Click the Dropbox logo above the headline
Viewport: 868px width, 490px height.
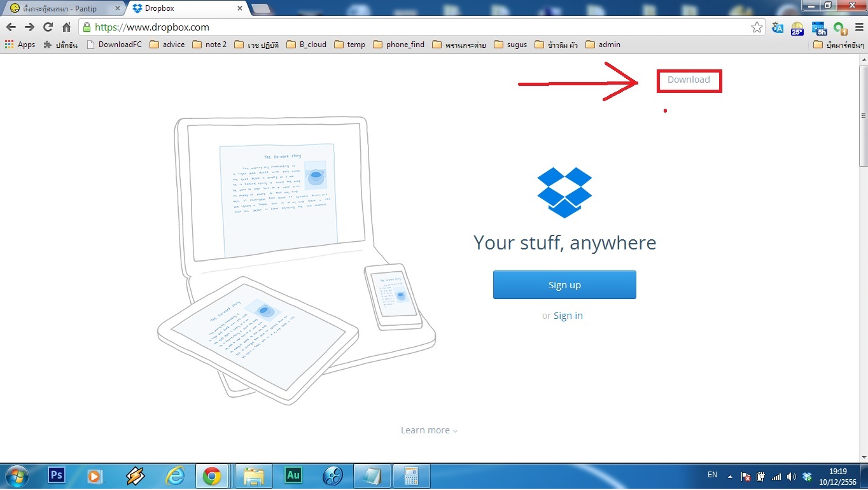click(564, 192)
